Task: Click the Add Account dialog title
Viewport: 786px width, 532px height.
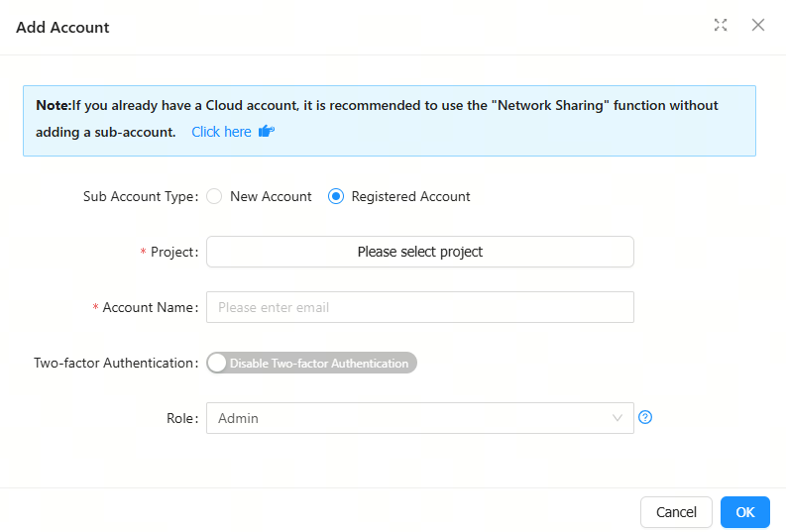Action: click(62, 27)
